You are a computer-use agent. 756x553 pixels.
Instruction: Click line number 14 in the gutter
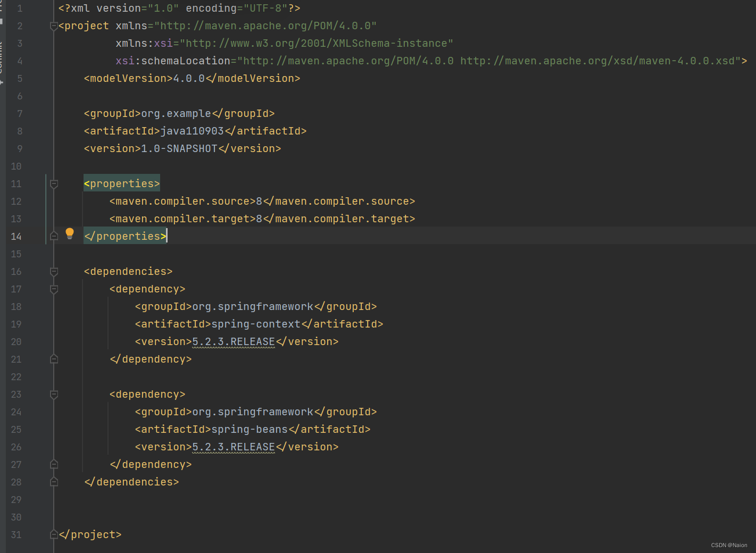click(16, 236)
